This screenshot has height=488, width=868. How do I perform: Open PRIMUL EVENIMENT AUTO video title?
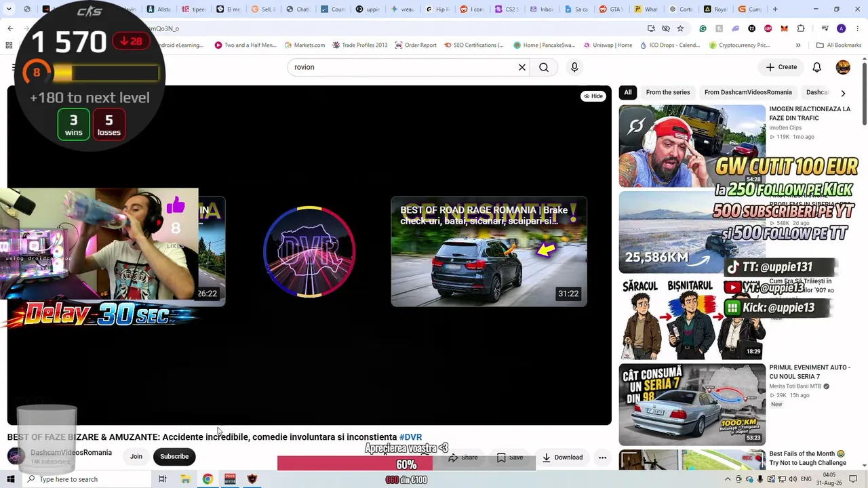tap(810, 372)
